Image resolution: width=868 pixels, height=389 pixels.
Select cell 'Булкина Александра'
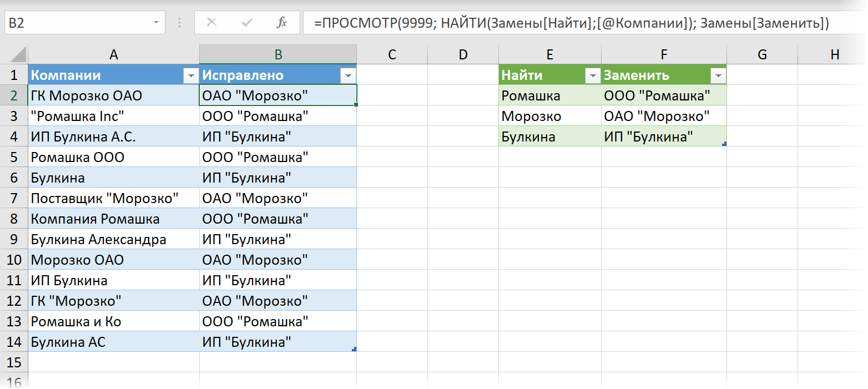click(x=114, y=239)
